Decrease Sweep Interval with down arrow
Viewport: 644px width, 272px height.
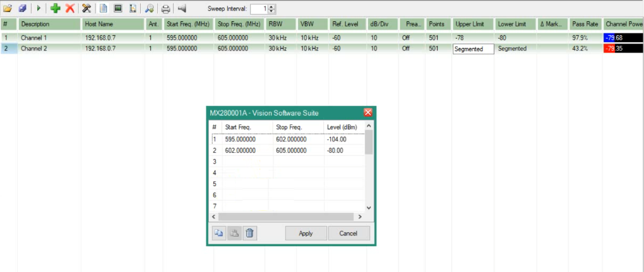click(x=271, y=11)
